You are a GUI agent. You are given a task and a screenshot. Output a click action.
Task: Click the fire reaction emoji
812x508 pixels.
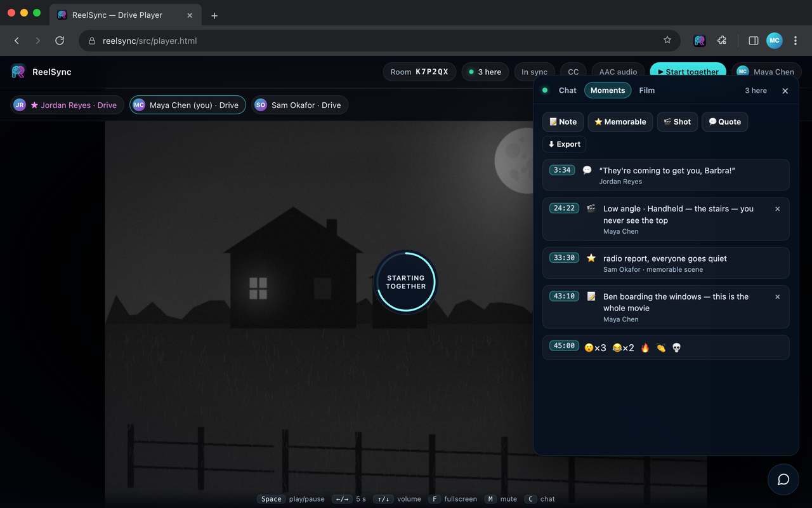(645, 348)
